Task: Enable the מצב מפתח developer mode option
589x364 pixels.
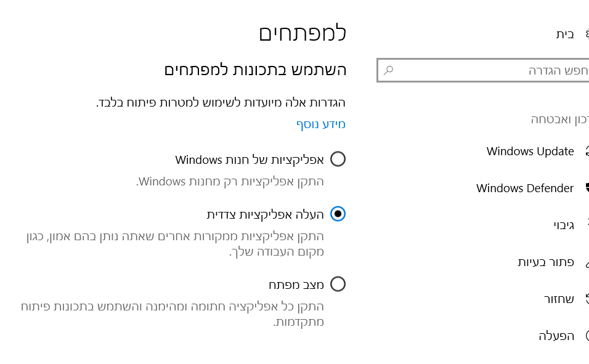Action: pos(338,284)
